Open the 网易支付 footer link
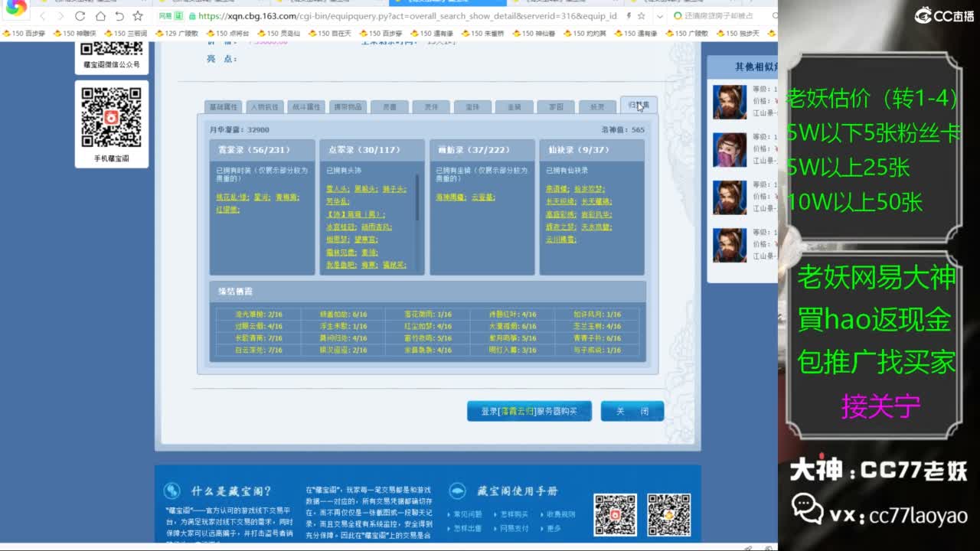This screenshot has height=551, width=980. 514,528
